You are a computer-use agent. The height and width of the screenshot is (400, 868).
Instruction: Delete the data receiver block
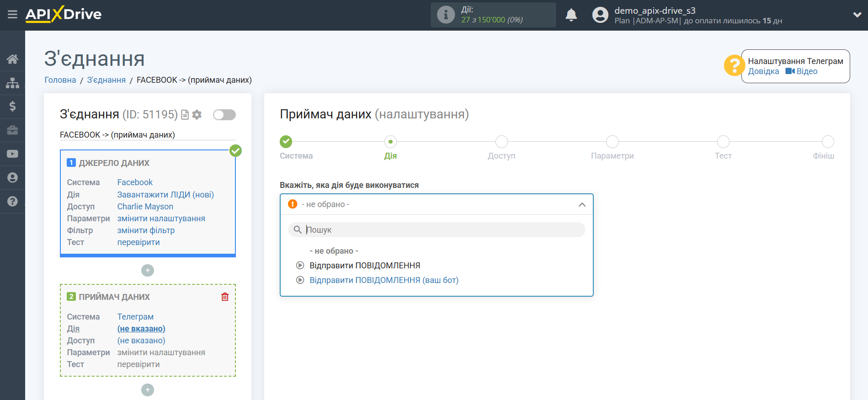click(225, 297)
